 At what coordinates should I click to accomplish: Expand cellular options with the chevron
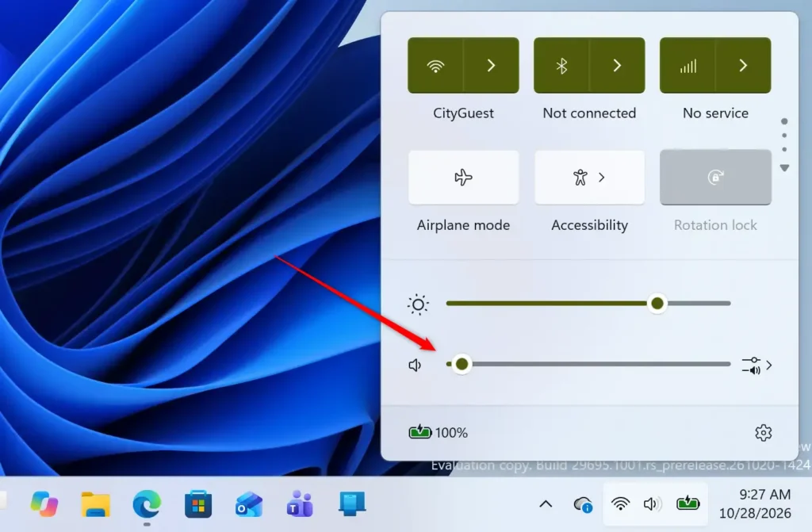coord(743,65)
